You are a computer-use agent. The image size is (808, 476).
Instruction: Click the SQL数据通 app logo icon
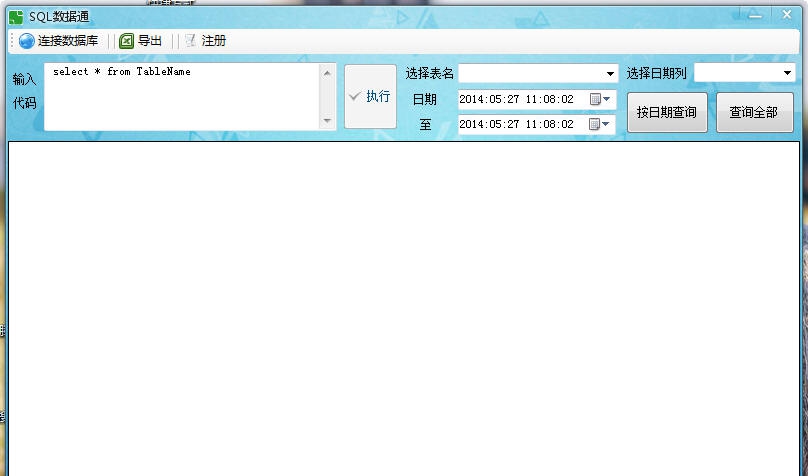[x=16, y=17]
